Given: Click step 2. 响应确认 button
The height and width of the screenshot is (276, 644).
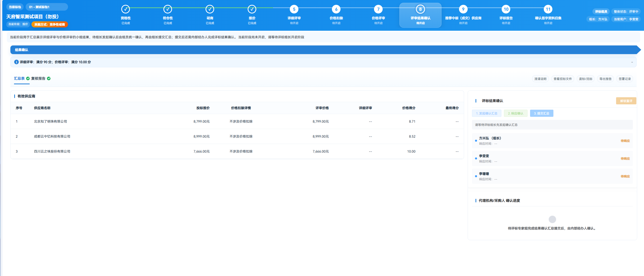Looking at the screenshot, I should (x=516, y=113).
